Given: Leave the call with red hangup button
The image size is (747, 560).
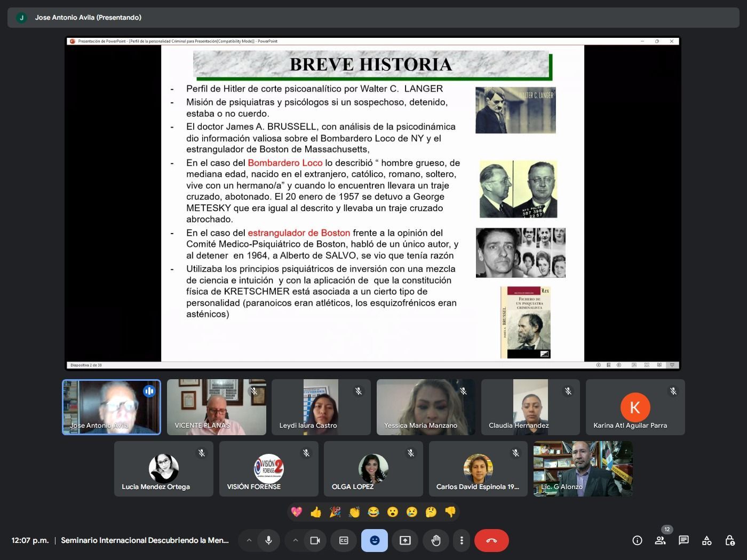Looking at the screenshot, I should pyautogui.click(x=491, y=540).
